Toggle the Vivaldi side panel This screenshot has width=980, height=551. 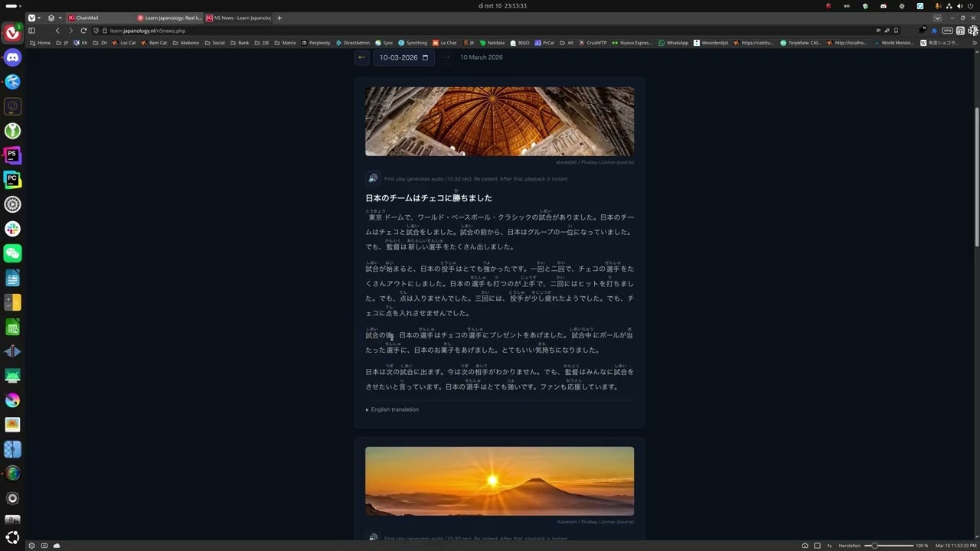point(31,31)
